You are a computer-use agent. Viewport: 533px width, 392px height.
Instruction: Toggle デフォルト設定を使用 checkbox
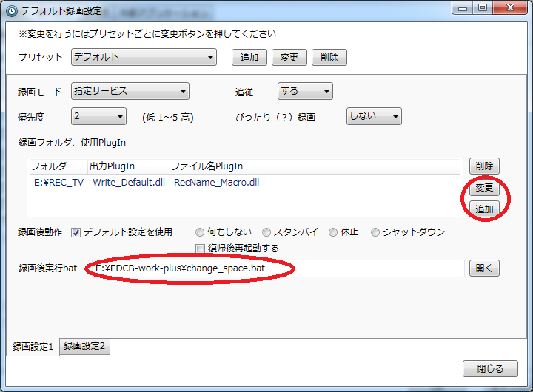pyautogui.click(x=76, y=233)
